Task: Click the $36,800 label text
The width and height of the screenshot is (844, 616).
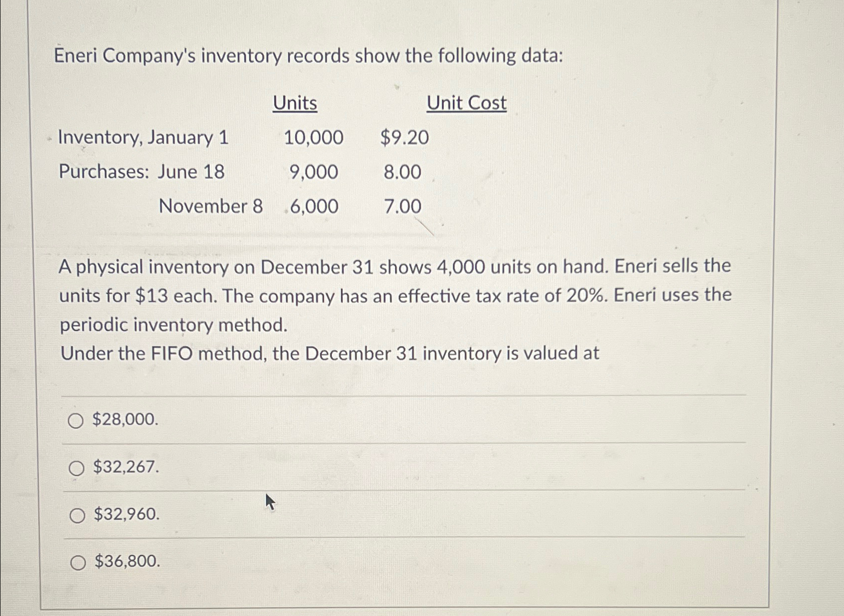Action: [125, 562]
